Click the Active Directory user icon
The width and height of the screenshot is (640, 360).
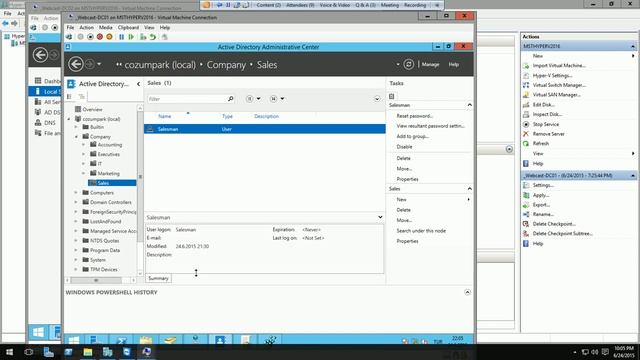click(71, 84)
